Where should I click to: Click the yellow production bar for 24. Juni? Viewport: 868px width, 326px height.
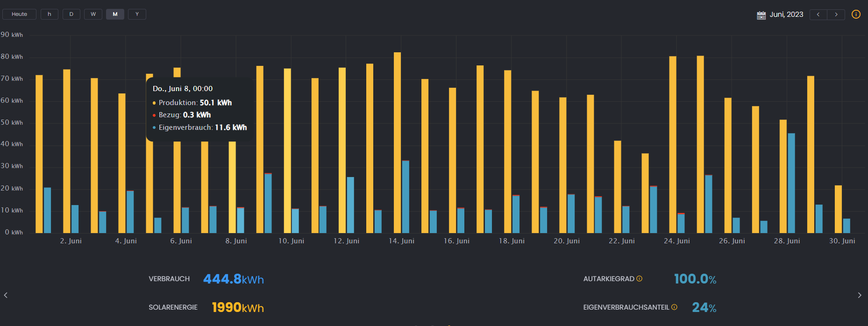point(673,145)
